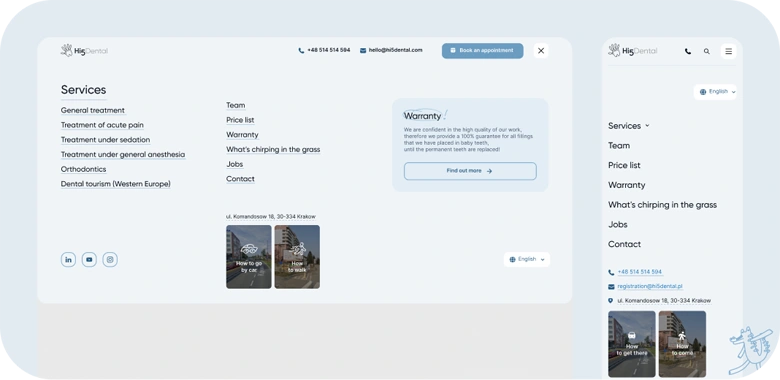This screenshot has width=780, height=380.
Task: Open the hamburger menu icon
Action: pos(728,51)
